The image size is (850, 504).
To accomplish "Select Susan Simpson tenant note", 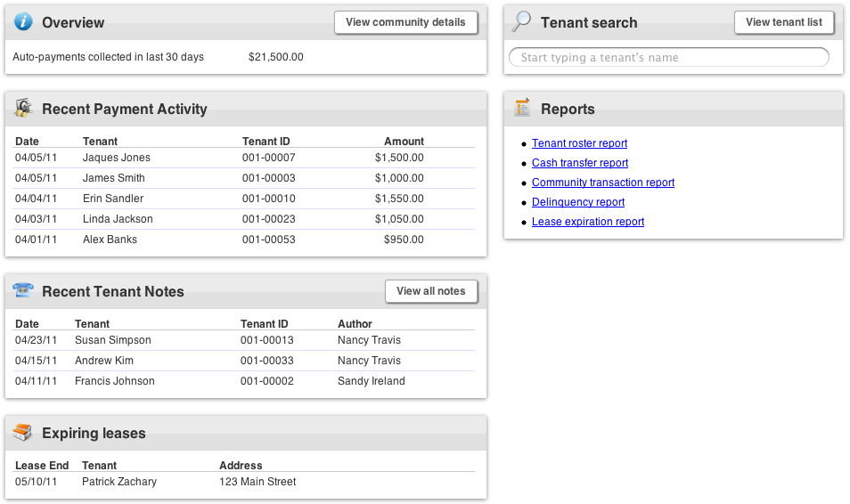I will click(244, 340).
